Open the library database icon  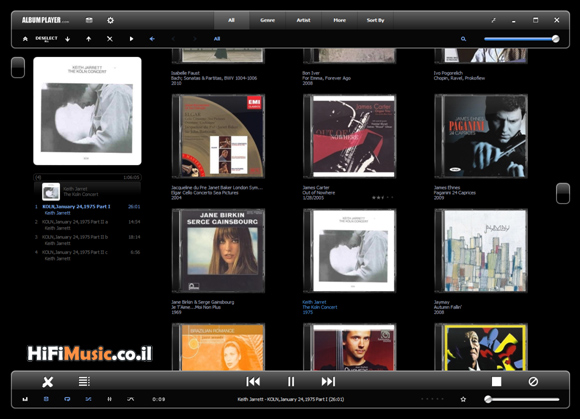click(x=89, y=20)
